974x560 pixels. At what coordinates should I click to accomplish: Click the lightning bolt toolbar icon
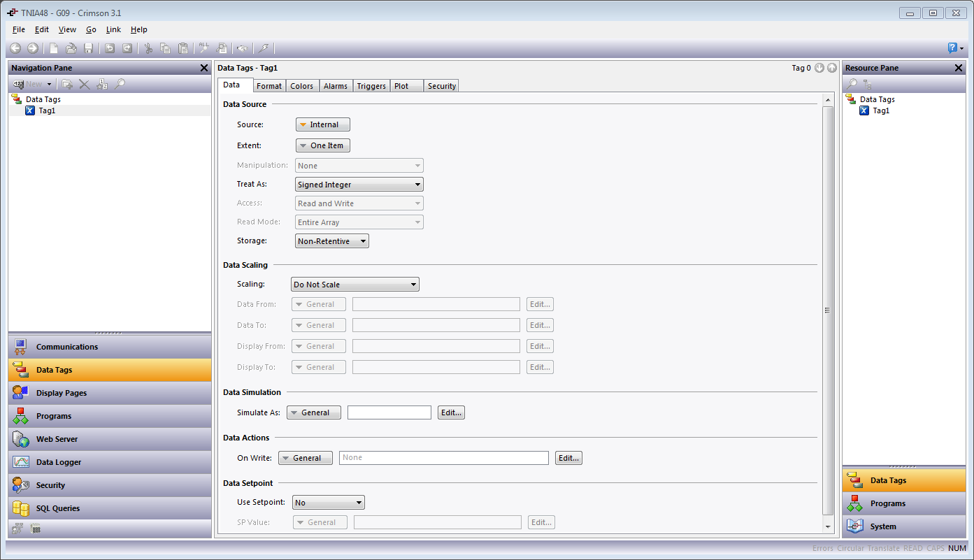coord(263,48)
